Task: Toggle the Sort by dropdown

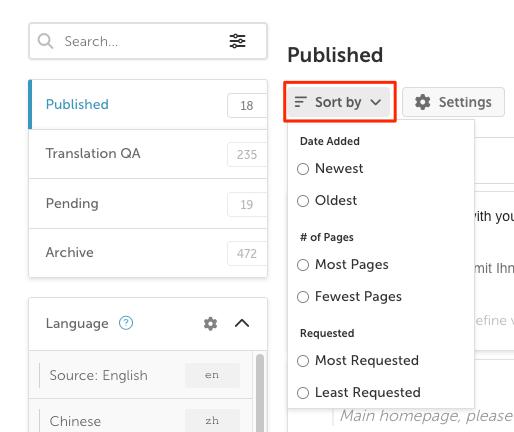Action: tap(339, 102)
